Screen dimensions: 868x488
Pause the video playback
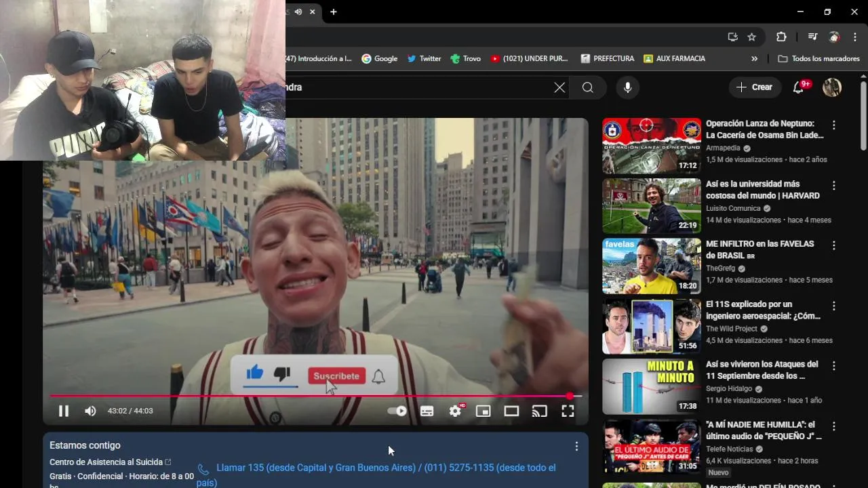64,411
